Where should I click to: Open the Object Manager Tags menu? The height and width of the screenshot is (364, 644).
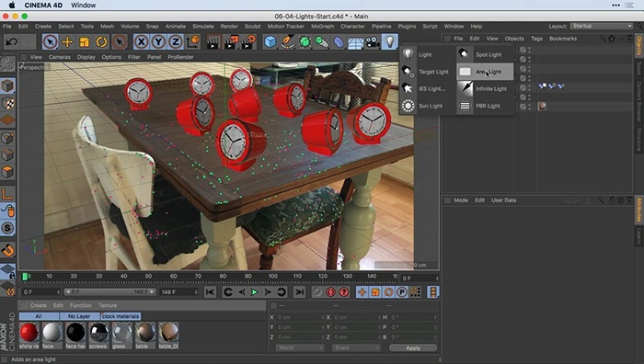(x=536, y=39)
